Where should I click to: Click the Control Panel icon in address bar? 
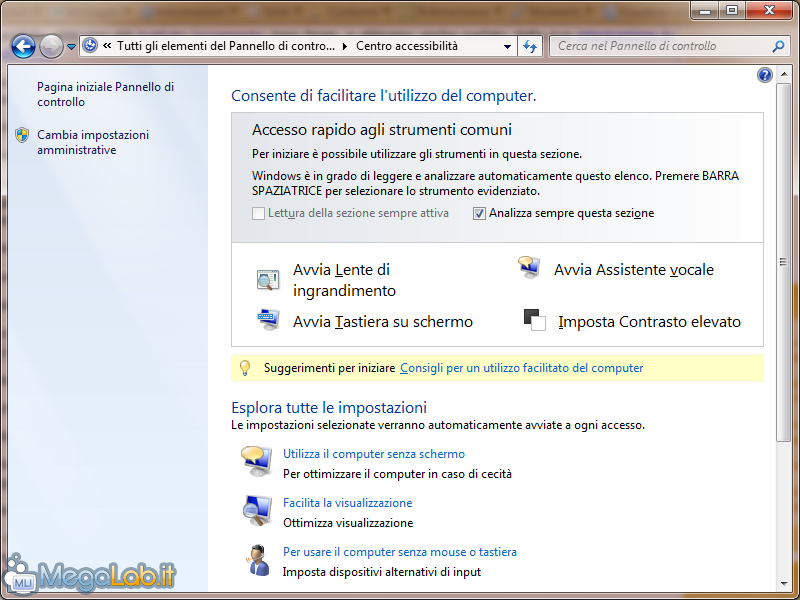(x=90, y=46)
